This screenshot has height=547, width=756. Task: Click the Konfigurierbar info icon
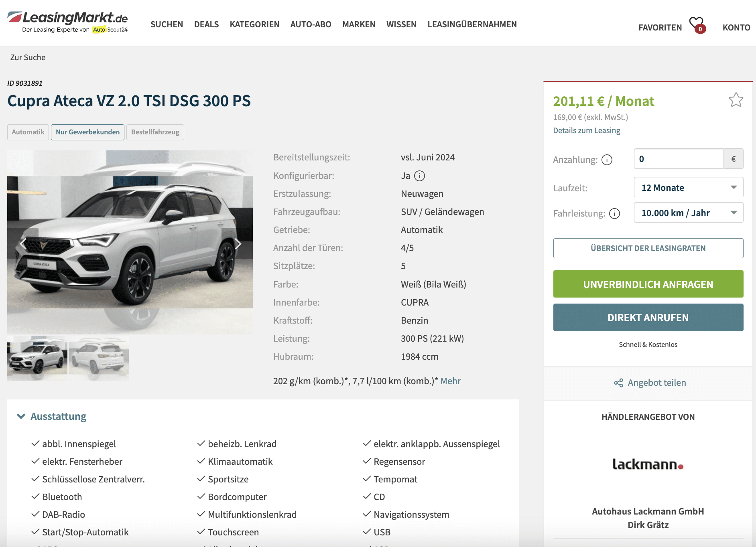pyautogui.click(x=419, y=176)
